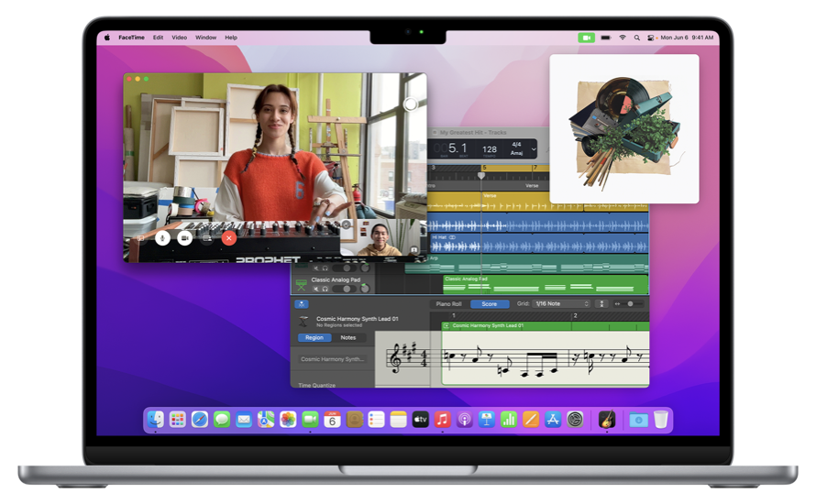816x504 pixels.
Task: Launch Keynote from the Dock
Action: tap(487, 419)
